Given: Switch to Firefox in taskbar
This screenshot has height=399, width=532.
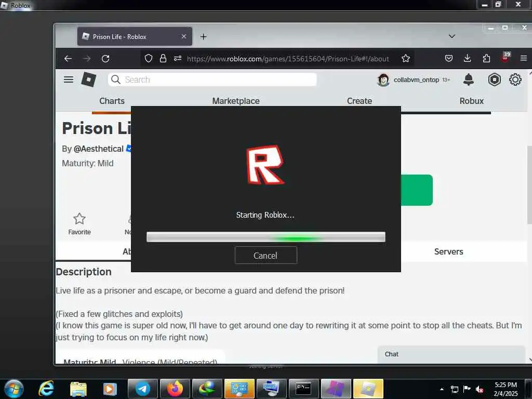Looking at the screenshot, I should (175, 389).
